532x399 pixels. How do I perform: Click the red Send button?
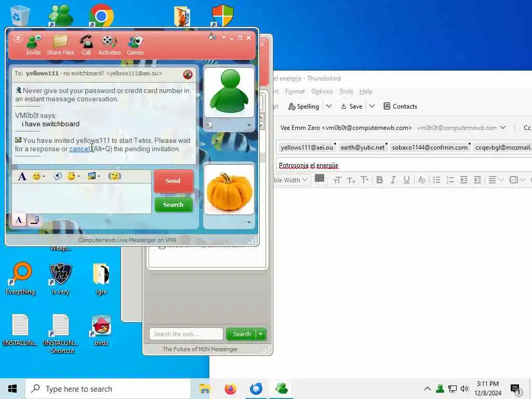click(x=174, y=181)
